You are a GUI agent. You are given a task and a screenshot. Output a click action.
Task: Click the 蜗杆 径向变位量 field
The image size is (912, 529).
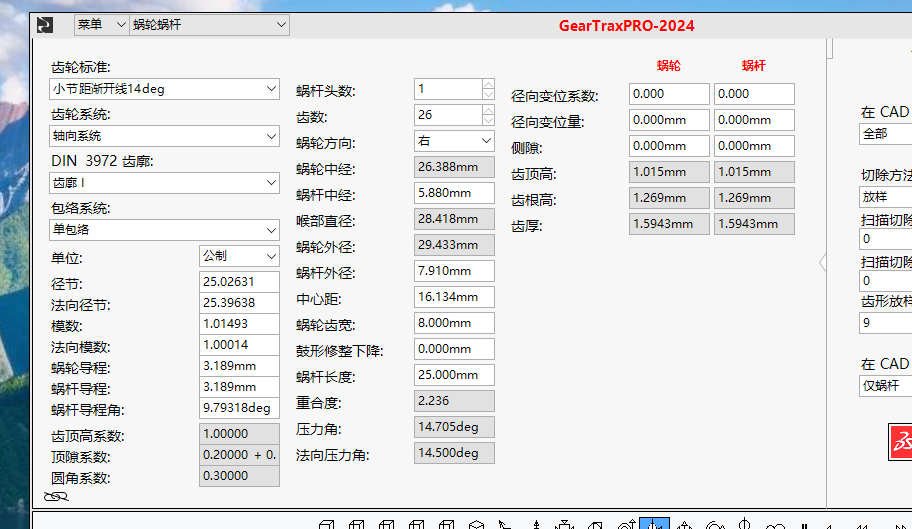(x=754, y=120)
